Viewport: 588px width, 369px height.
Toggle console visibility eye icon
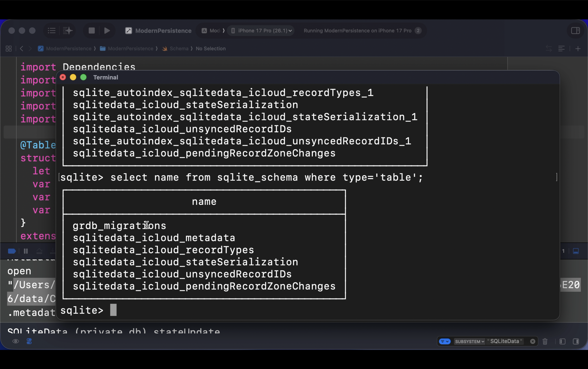16,341
